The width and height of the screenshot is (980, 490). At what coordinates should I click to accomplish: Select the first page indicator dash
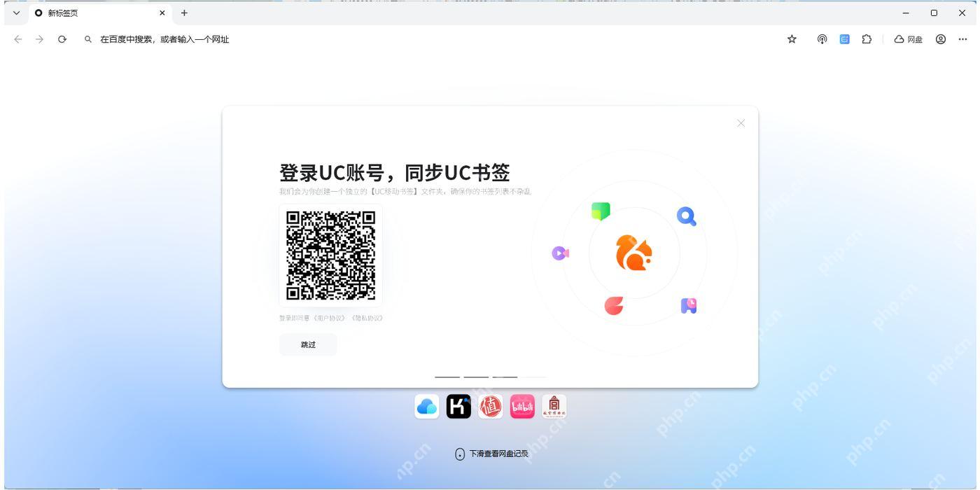(447, 377)
